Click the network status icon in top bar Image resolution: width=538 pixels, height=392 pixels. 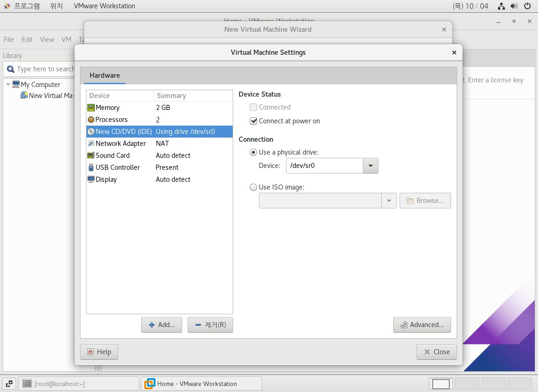501,6
